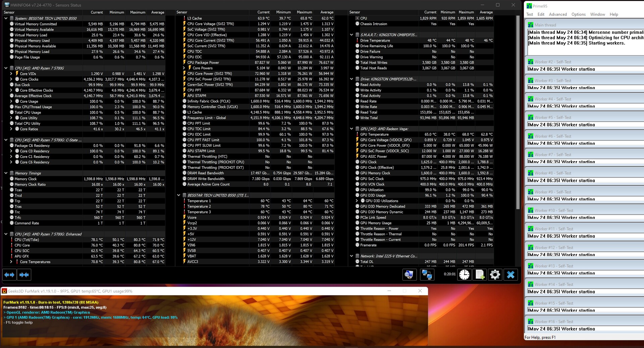This screenshot has width=644, height=348.
Task: Collapse the S.M.A.R.T.: KINGSTON group
Action: (352, 35)
